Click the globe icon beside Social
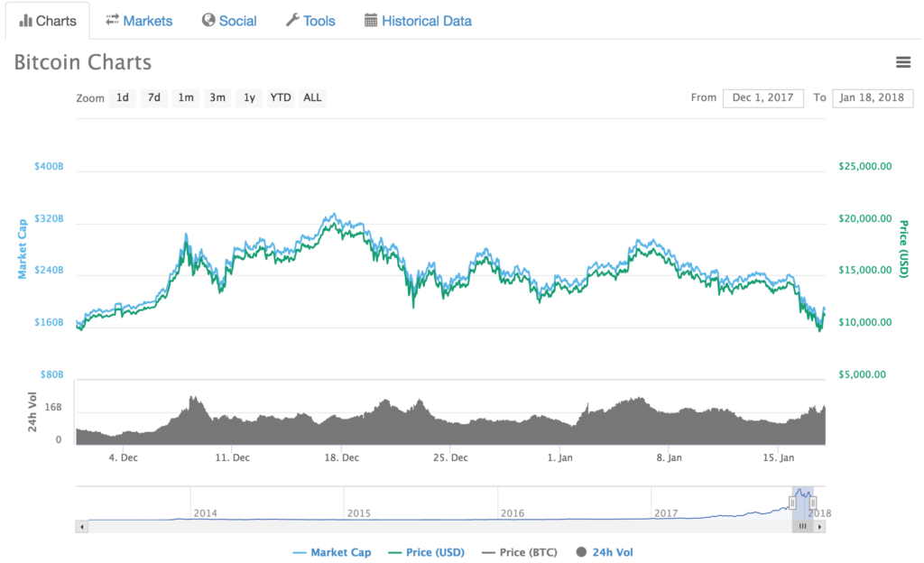Image resolution: width=924 pixels, height=563 pixels. [x=208, y=20]
